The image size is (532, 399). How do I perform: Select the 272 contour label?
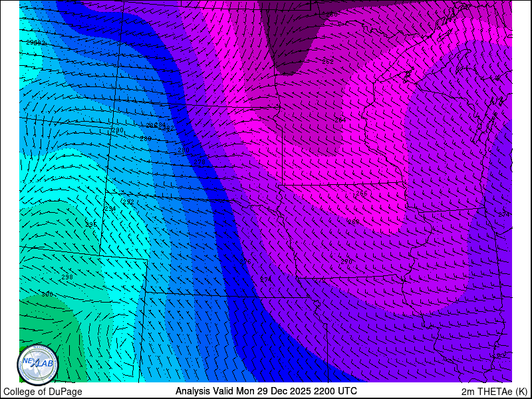320,280
